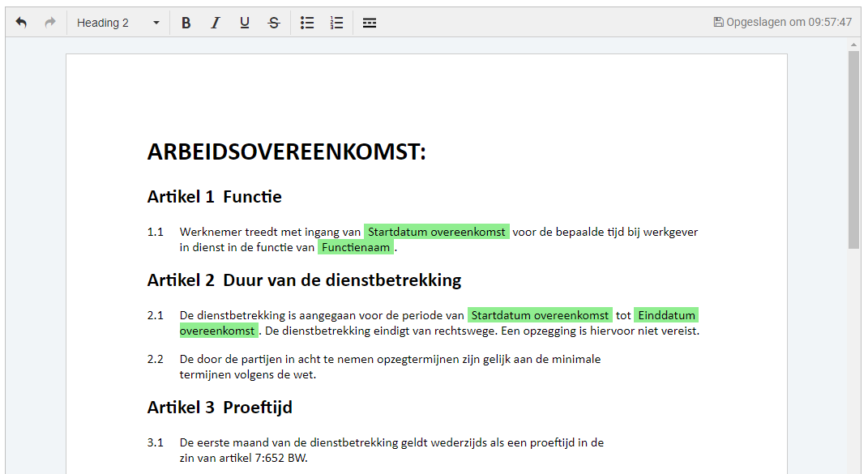This screenshot has width=868, height=474.
Task: Place cursor in 'Artikel 1 Functie' heading
Action: [214, 197]
